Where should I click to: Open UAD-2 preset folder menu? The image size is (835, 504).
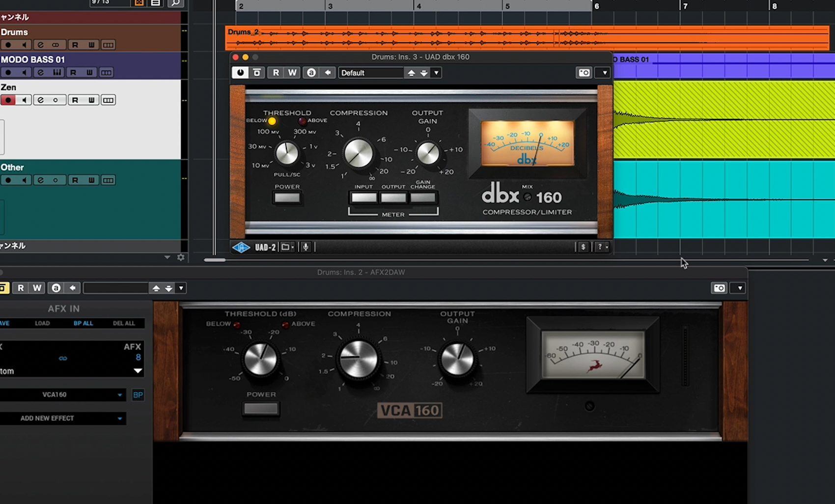pyautogui.click(x=287, y=247)
